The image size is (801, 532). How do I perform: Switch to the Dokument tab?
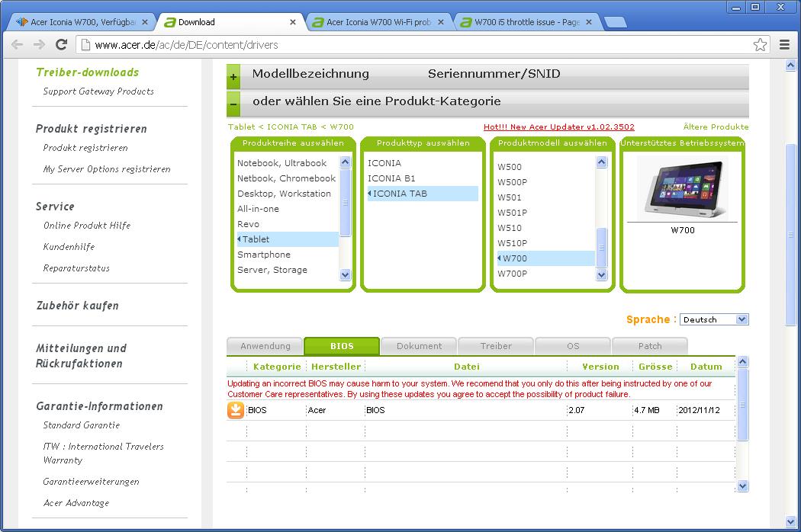point(419,346)
